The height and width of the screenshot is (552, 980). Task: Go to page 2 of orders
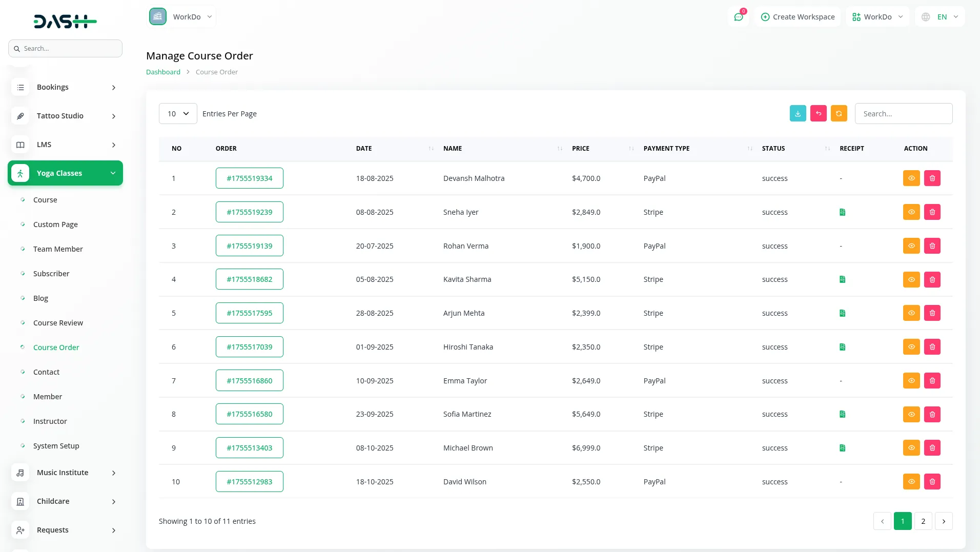[923, 521]
